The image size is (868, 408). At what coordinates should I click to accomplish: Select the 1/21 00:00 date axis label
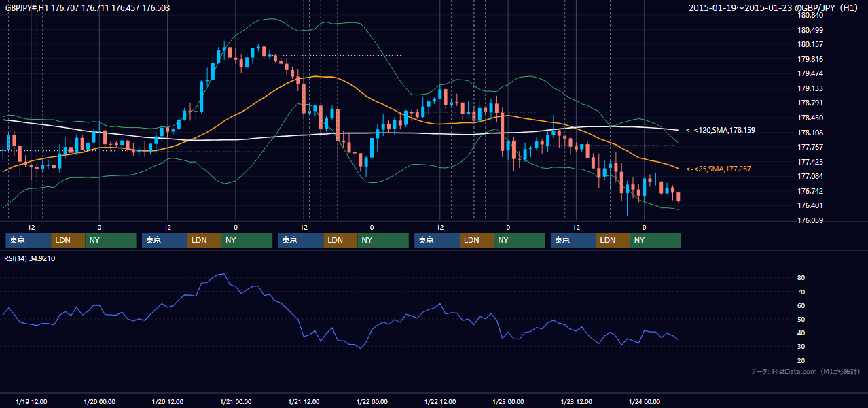point(236,401)
